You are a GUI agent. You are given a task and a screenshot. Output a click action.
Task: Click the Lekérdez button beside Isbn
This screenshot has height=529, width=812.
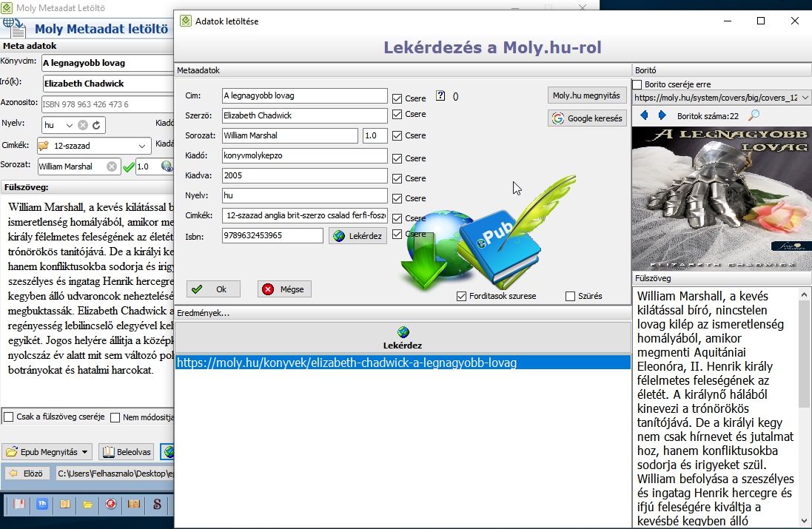[358, 235]
